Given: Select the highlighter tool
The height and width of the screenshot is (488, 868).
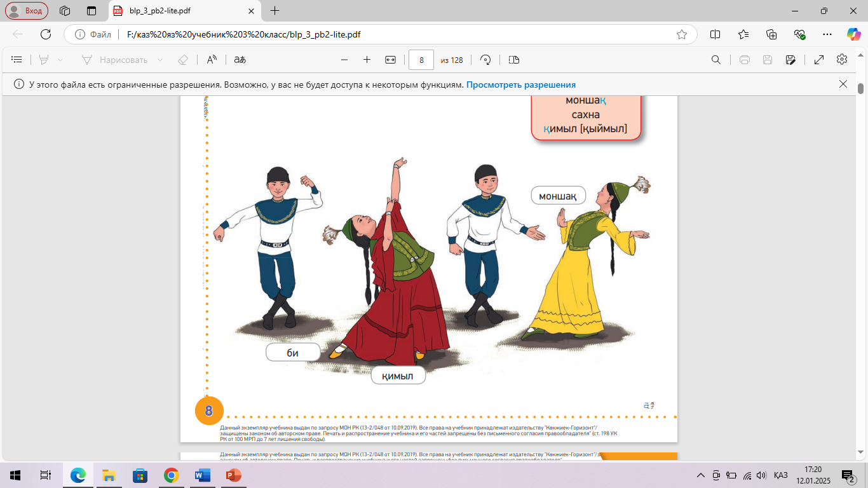Looking at the screenshot, I should tap(44, 60).
